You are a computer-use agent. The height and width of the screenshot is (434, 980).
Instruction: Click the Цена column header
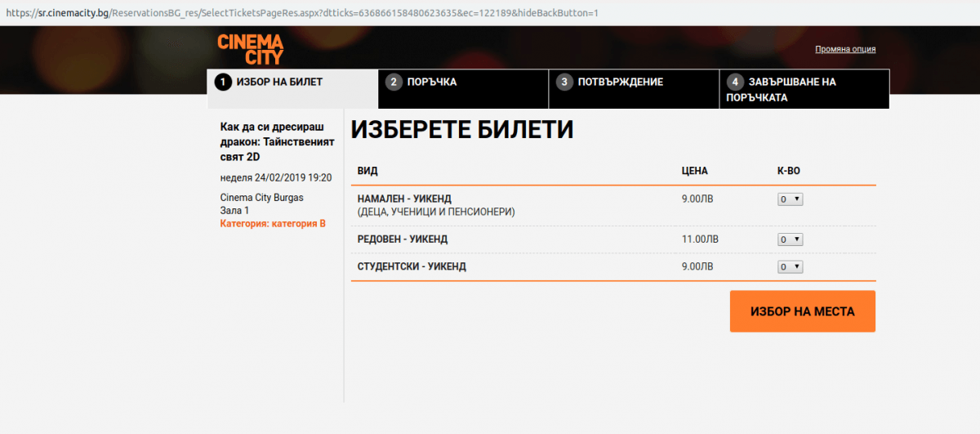coord(694,171)
